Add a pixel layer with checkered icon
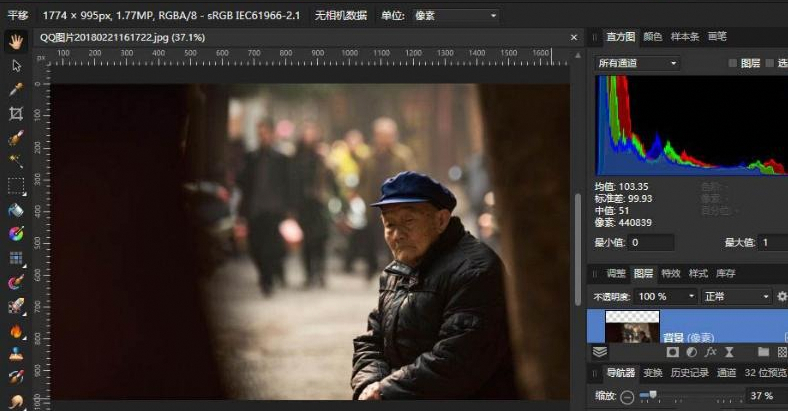 [x=782, y=352]
